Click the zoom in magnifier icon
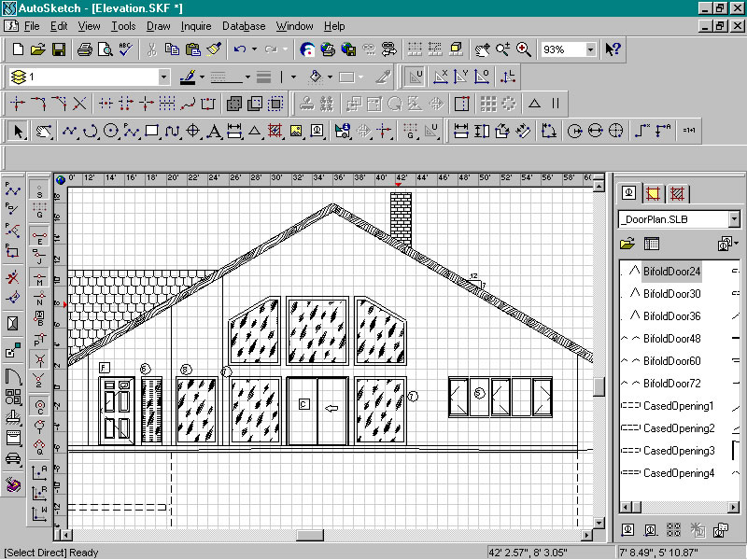 [524, 49]
